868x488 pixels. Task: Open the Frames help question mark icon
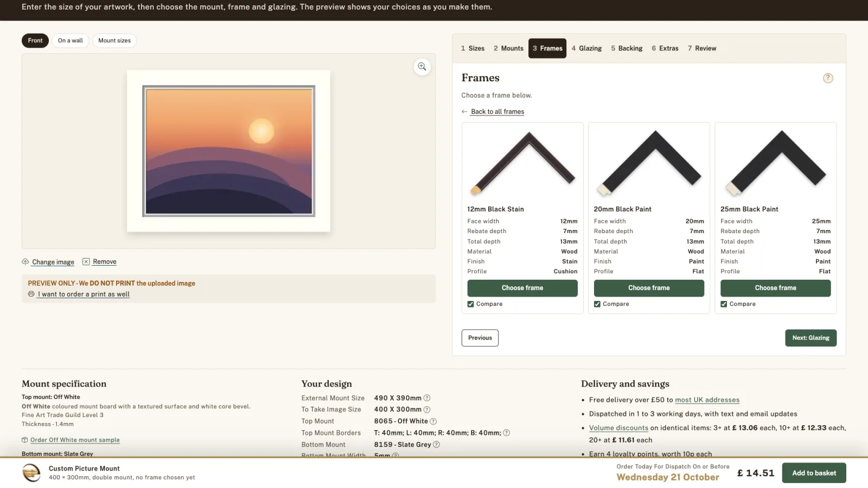pos(828,78)
